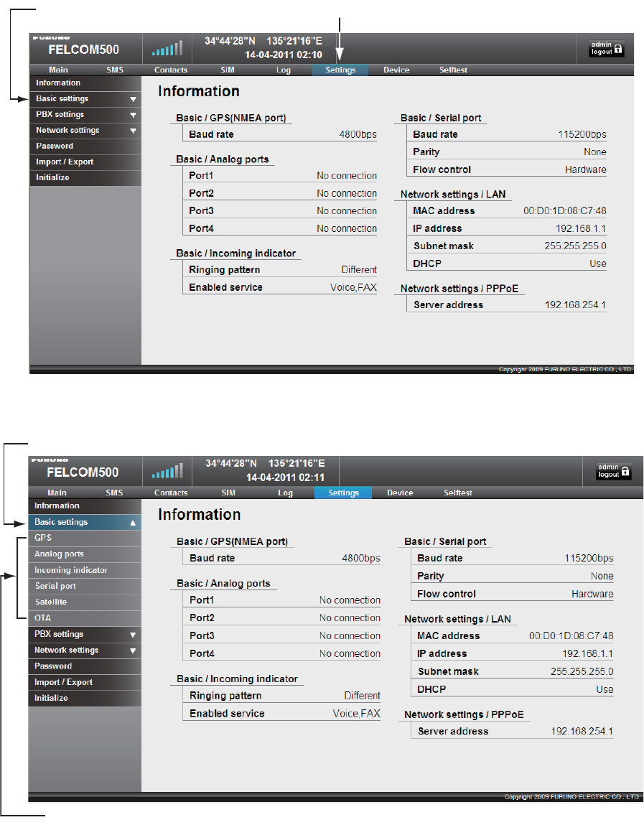Open the Selftest tab on the 02:11 screen
The width and height of the screenshot is (644, 825).
[x=458, y=493]
